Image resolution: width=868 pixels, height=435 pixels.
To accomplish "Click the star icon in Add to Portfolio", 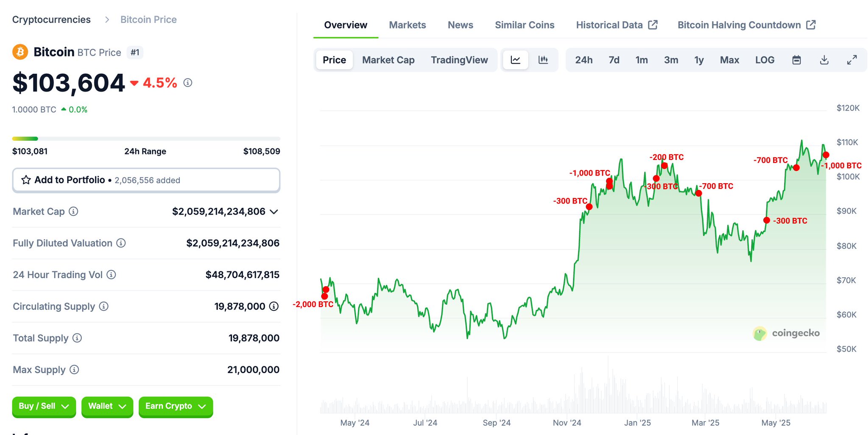I will (26, 180).
